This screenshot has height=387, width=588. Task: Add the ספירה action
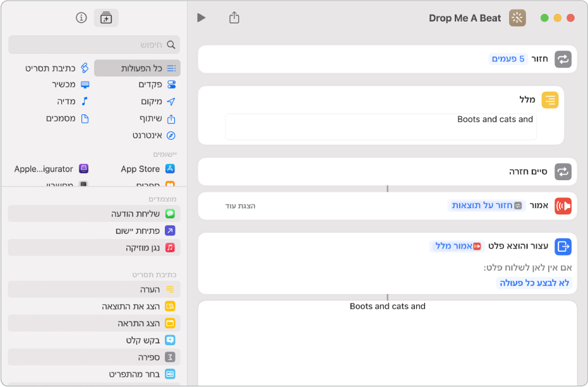94,357
